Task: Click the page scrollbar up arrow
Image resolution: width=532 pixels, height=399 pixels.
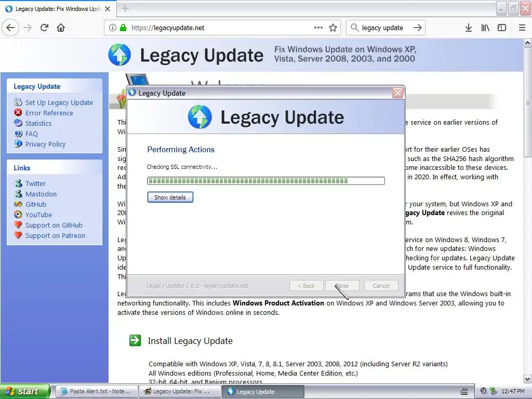Action: 527,43
